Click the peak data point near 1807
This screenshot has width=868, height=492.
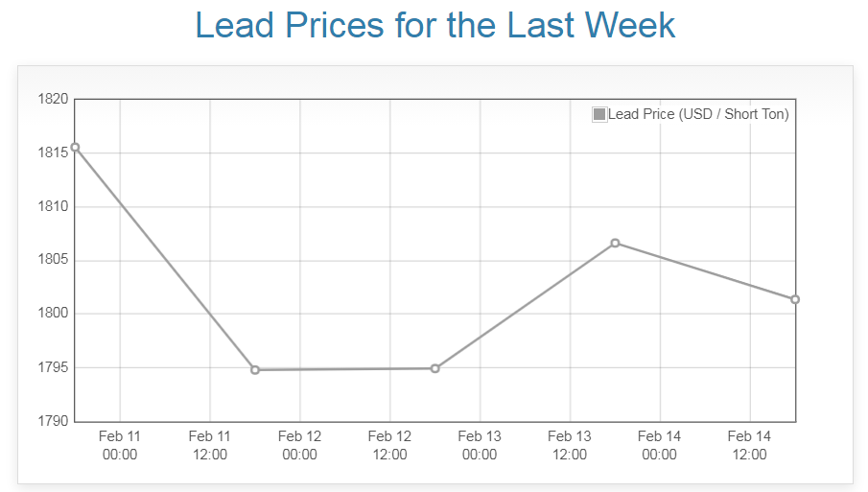click(x=615, y=243)
